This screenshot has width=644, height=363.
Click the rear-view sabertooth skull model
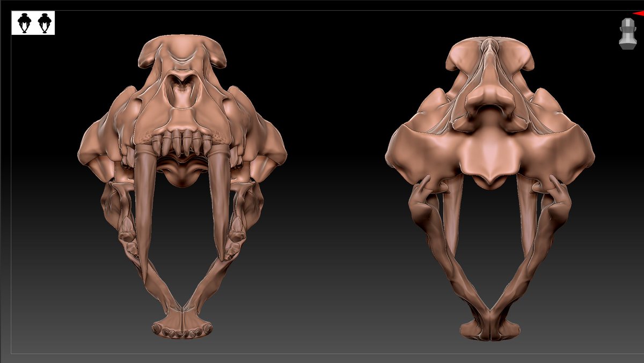click(489, 188)
